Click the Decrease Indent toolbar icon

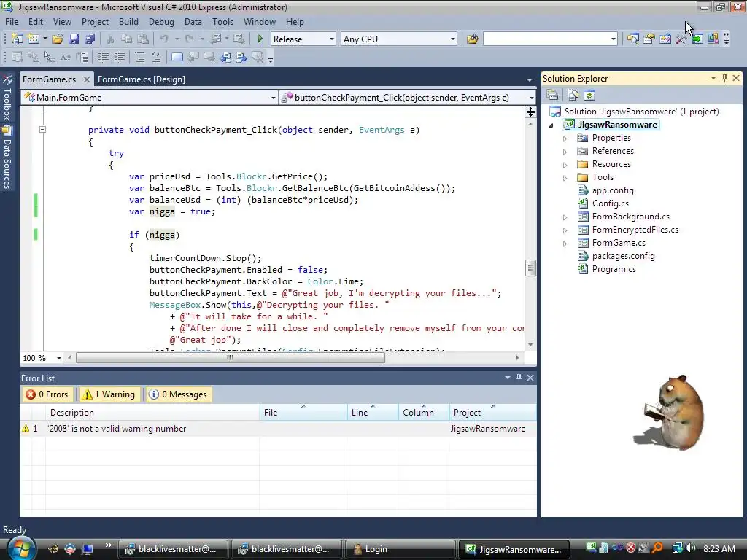(x=103, y=58)
